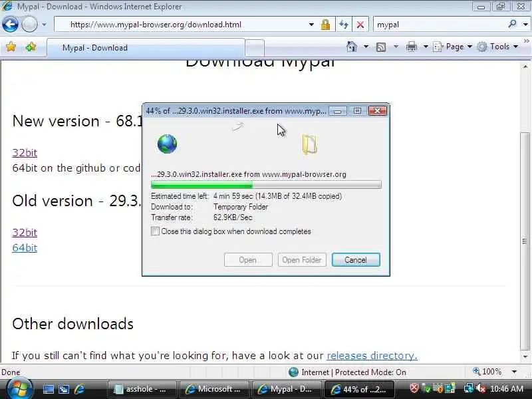Click New version 32bit link

(25, 153)
